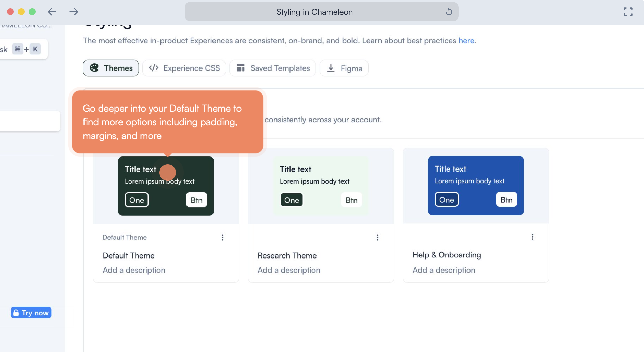The height and width of the screenshot is (352, 644).
Task: Click the Help & Onboarding preview card
Action: [476, 186]
